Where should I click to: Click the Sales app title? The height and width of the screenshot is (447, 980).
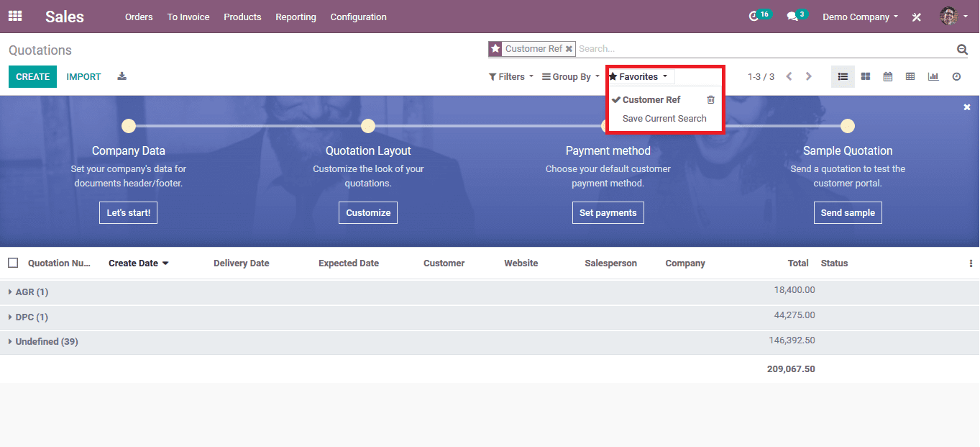click(x=65, y=17)
